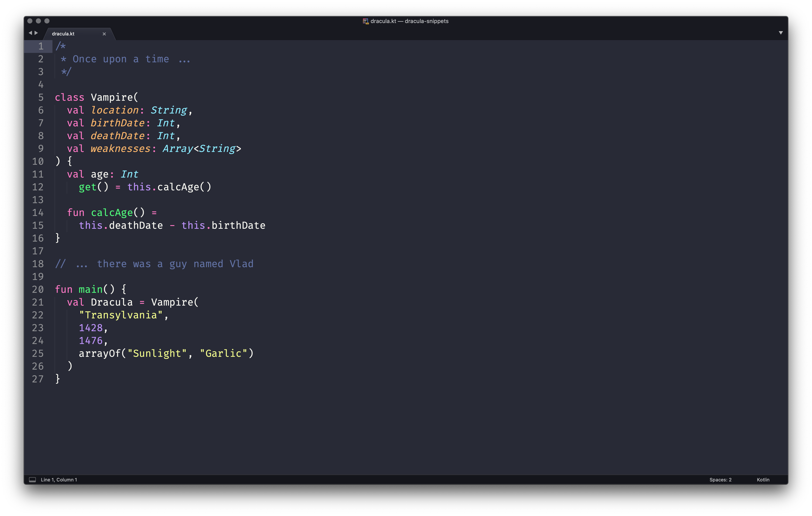Toggle the side bar panel icon in status bar
Image resolution: width=812 pixels, height=516 pixels.
pyautogui.click(x=32, y=480)
